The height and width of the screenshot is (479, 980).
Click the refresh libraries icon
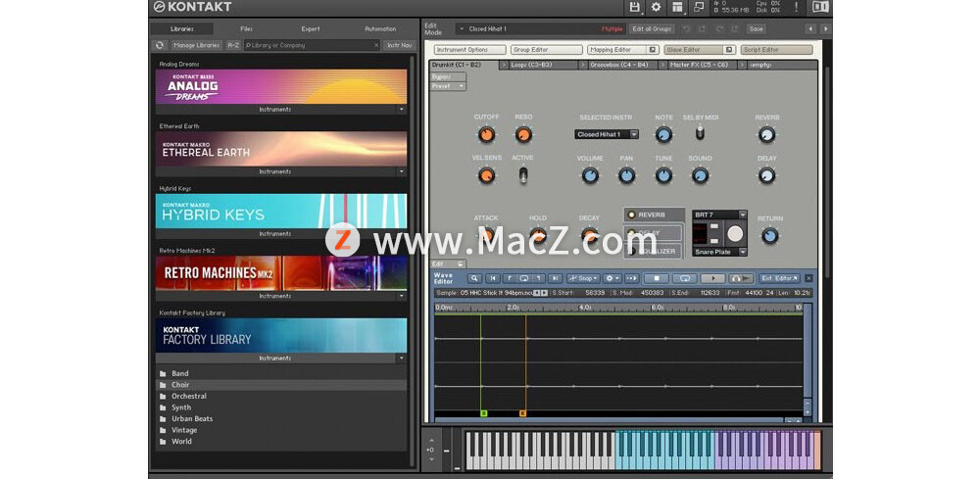click(x=160, y=45)
